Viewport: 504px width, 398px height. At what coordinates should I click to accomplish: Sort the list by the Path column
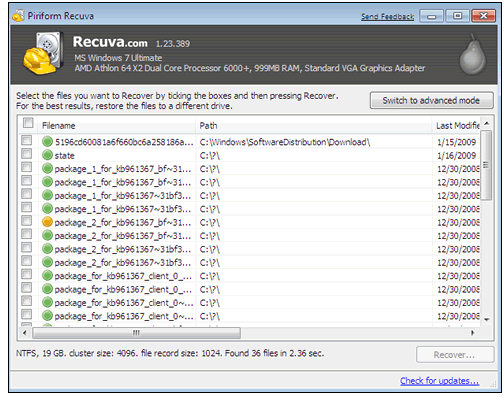(314, 125)
